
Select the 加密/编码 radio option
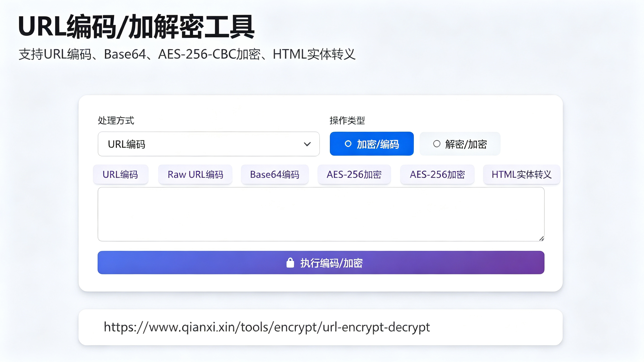coord(372,144)
